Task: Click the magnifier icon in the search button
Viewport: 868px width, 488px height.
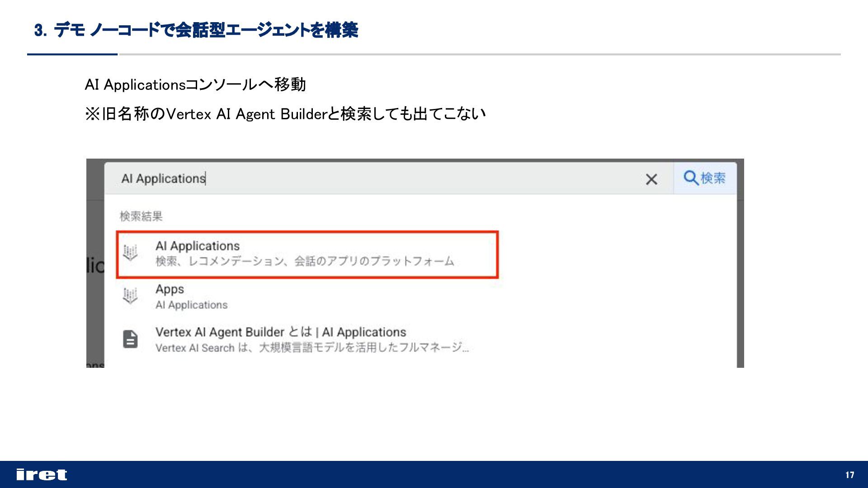Action: 691,178
